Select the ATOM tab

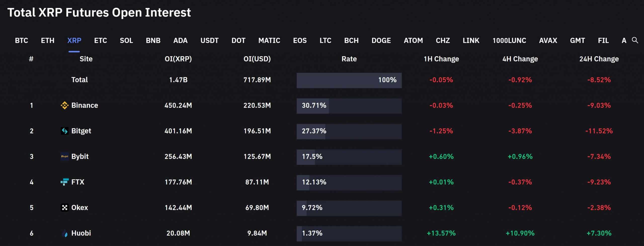coord(413,40)
